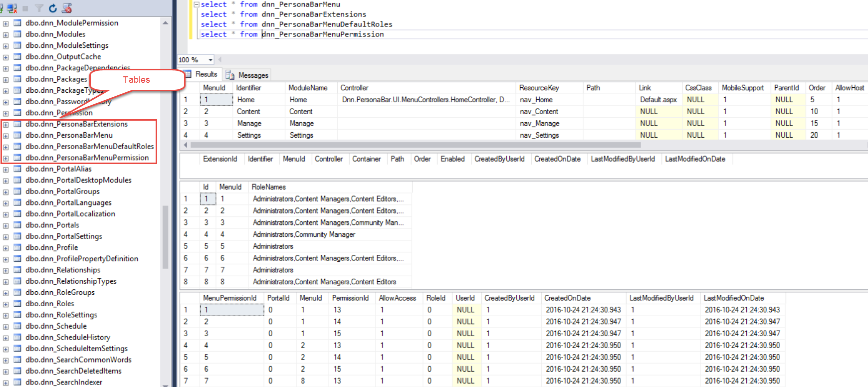Viewport: 868px width, 387px height.
Task: Expand the dbo.dnn_PersonaBarMenuDefaultRoles node
Action: (5, 147)
